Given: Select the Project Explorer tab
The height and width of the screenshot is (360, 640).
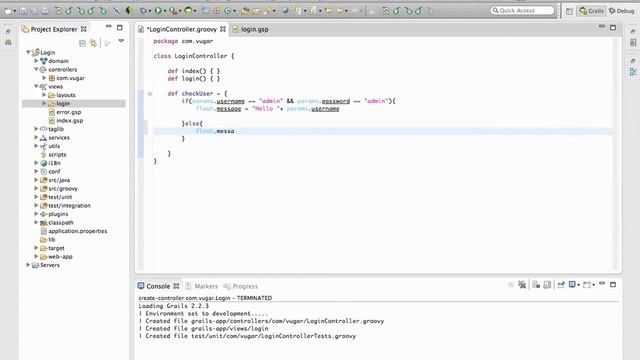Looking at the screenshot, I should [x=54, y=29].
